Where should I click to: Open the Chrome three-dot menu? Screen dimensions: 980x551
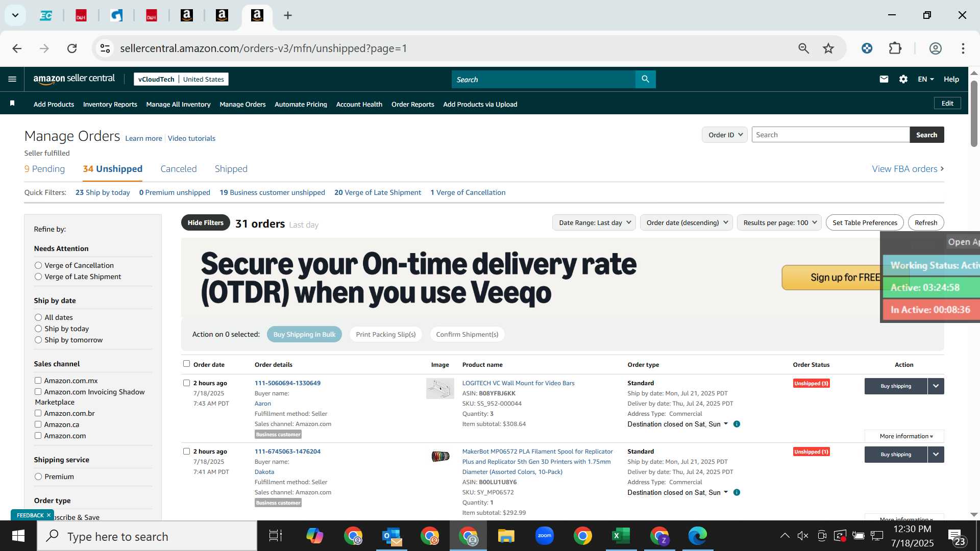coord(963,48)
